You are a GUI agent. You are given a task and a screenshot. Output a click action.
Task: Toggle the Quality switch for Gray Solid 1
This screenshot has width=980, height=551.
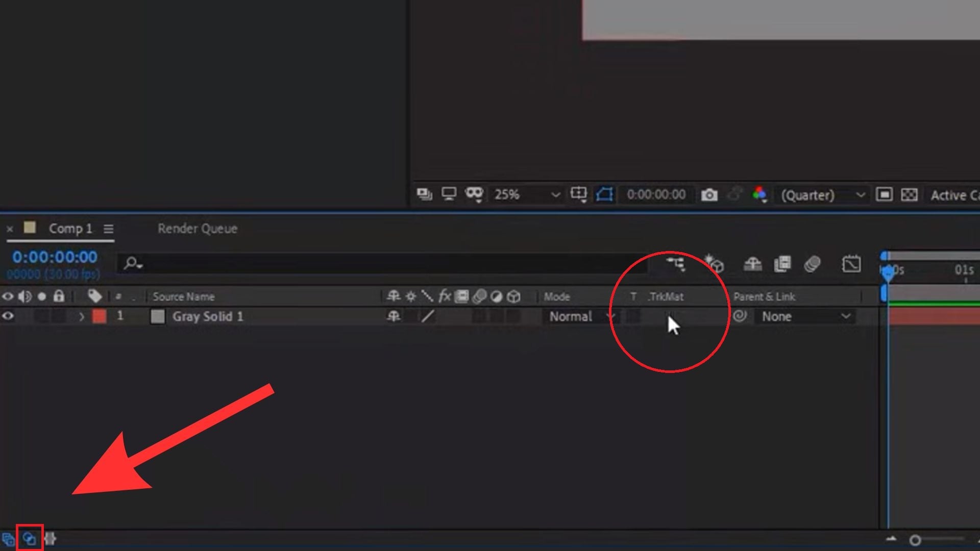(x=428, y=316)
